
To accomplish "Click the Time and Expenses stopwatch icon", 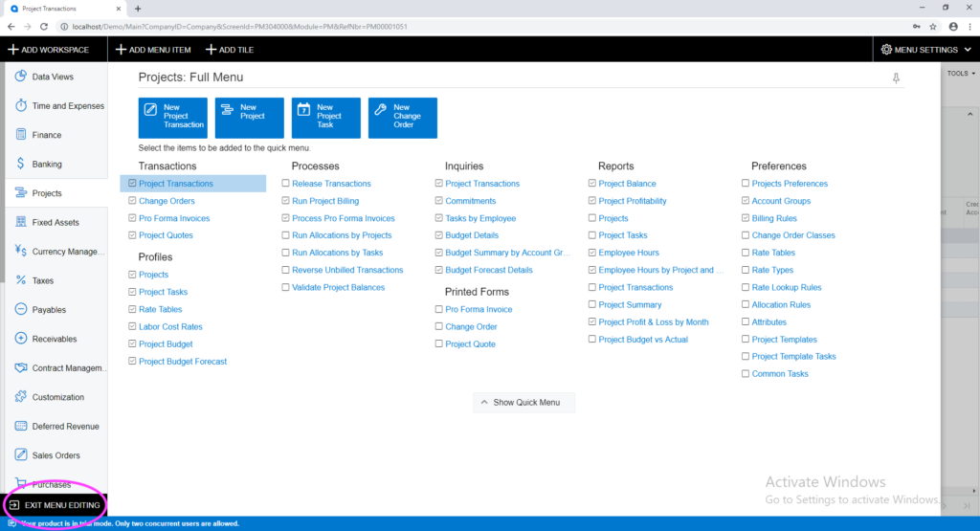I will coord(21,105).
